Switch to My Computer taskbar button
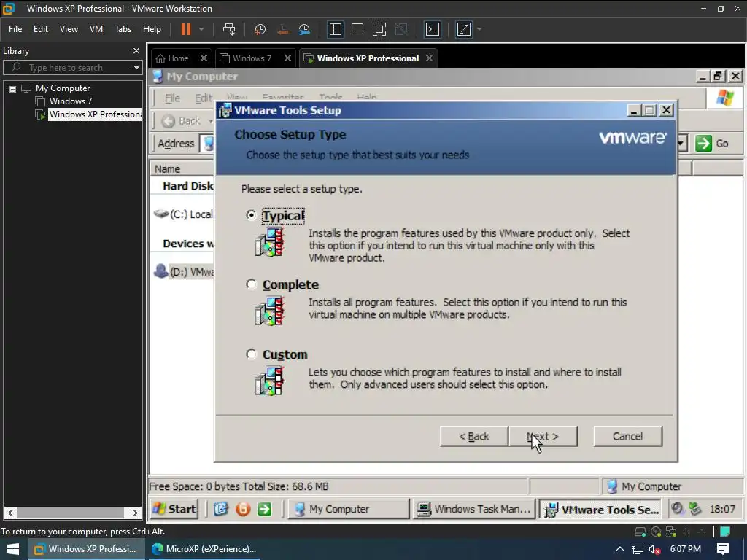The height and width of the screenshot is (560, 747). [348, 509]
